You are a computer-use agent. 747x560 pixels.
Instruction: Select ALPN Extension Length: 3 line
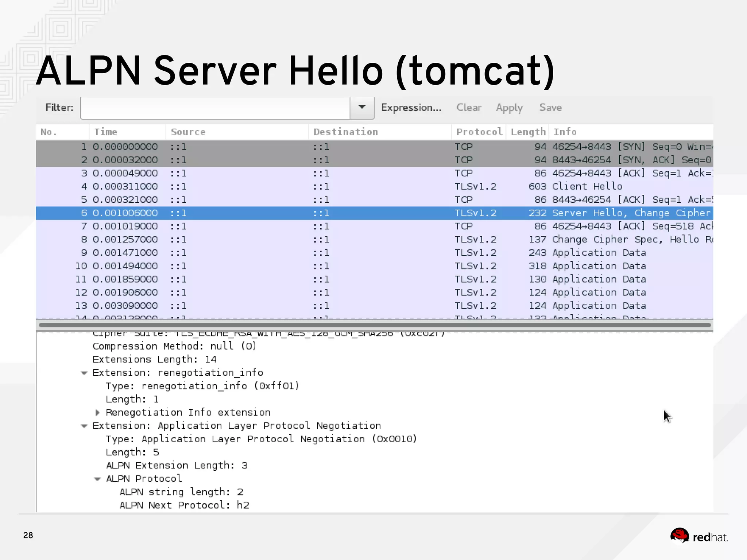(177, 466)
